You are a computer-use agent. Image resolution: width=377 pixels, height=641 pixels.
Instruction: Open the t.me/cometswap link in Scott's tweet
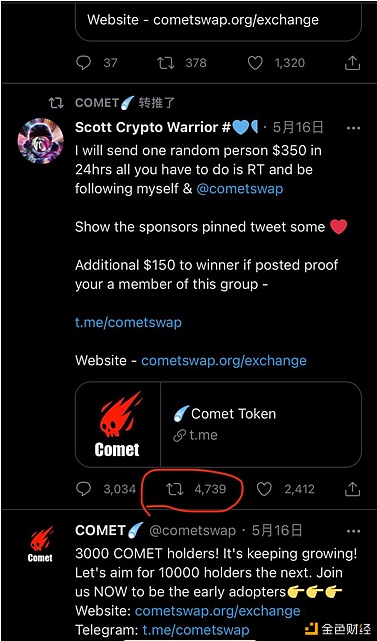click(x=128, y=322)
